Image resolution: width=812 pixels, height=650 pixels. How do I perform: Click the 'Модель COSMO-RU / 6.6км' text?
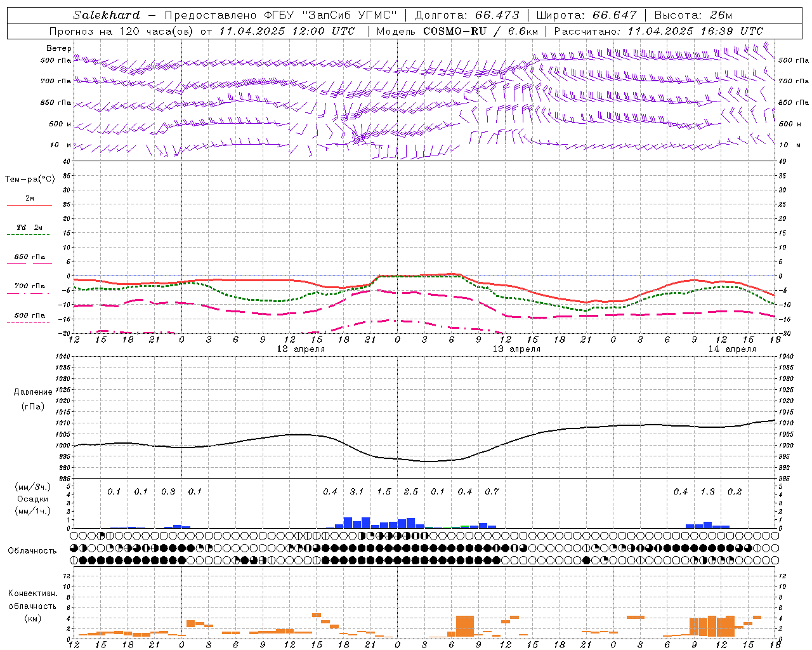coord(457,31)
